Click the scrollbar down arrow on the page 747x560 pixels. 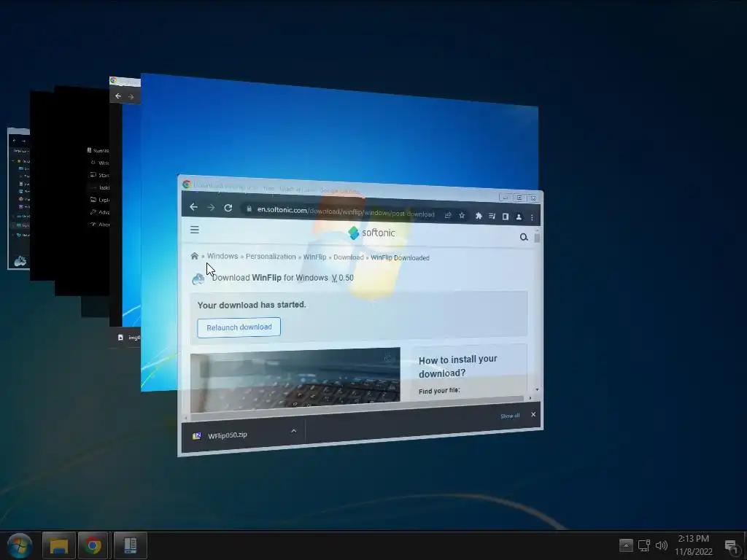pos(537,389)
